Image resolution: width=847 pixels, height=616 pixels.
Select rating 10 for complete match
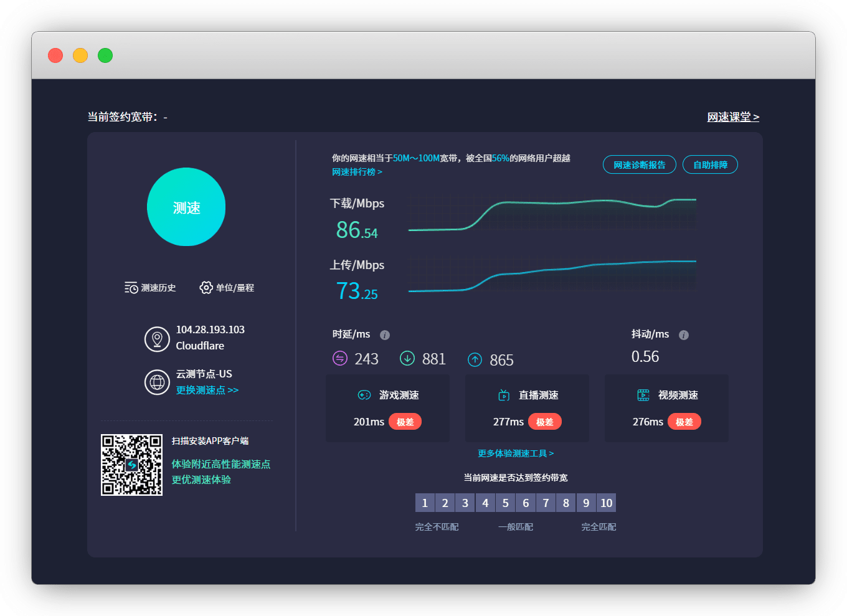[x=606, y=503]
